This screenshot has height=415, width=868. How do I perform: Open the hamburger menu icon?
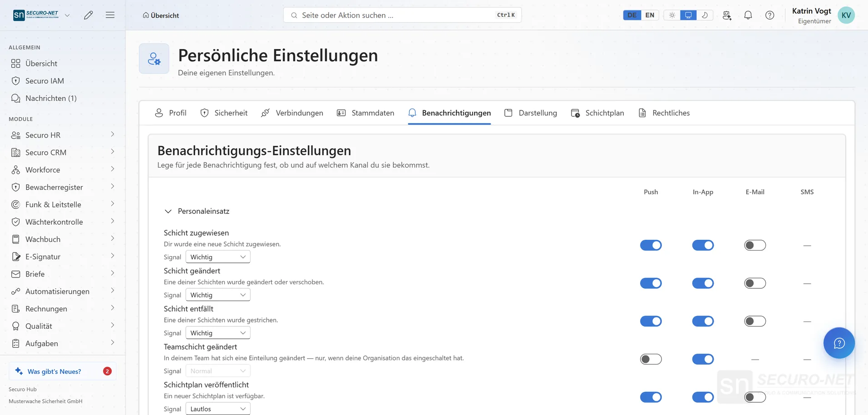point(110,15)
